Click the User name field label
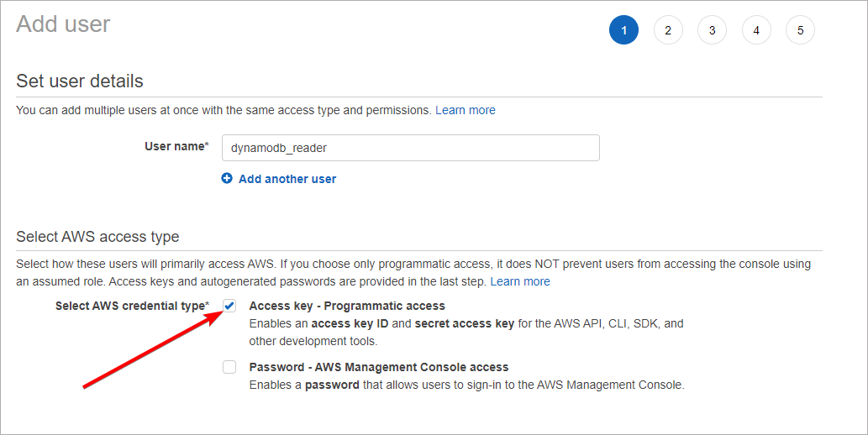Viewport: 868px width, 435px height. point(176,146)
